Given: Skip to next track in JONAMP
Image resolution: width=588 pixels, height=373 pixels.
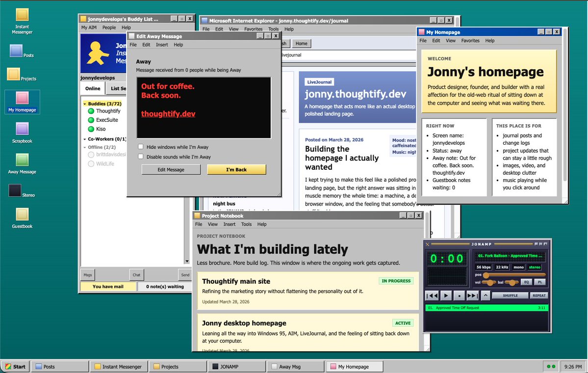Looking at the screenshot, I should click(472, 295).
